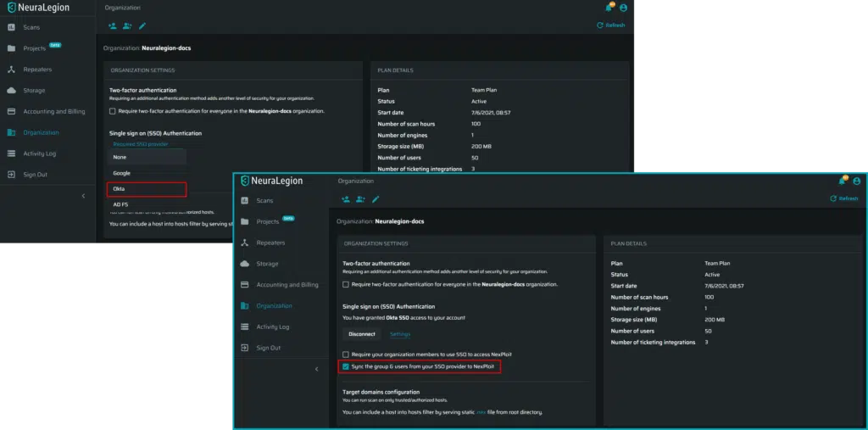This screenshot has width=868, height=430.
Task: Open Accounting and Billing in back window
Action: point(54,111)
